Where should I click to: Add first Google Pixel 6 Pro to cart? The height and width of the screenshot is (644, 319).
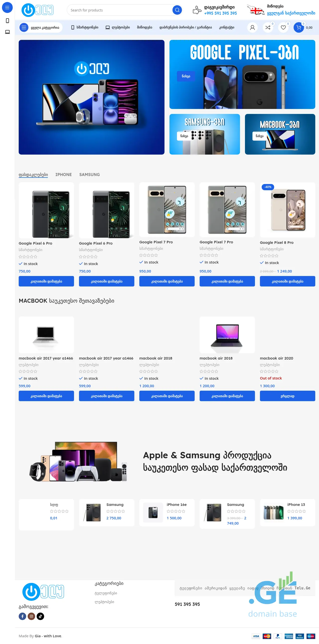[46, 281]
